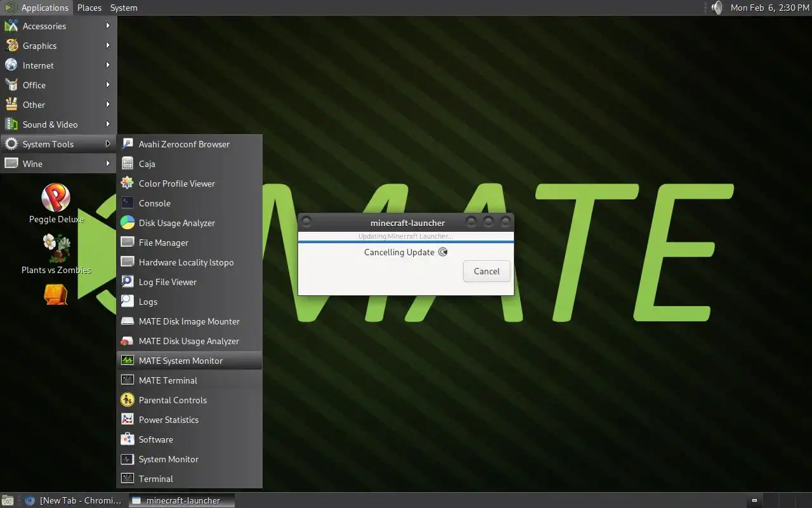
Task: Click the Graphics category icon
Action: click(x=11, y=46)
